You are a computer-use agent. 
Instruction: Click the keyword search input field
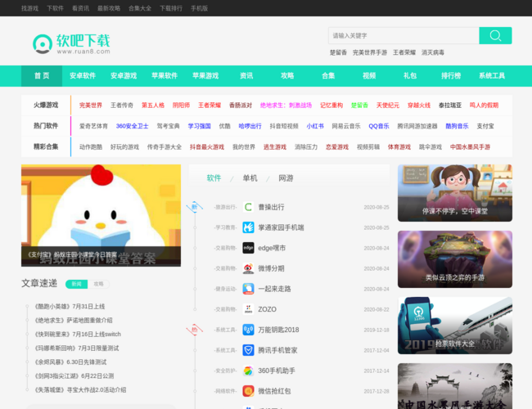tap(404, 36)
